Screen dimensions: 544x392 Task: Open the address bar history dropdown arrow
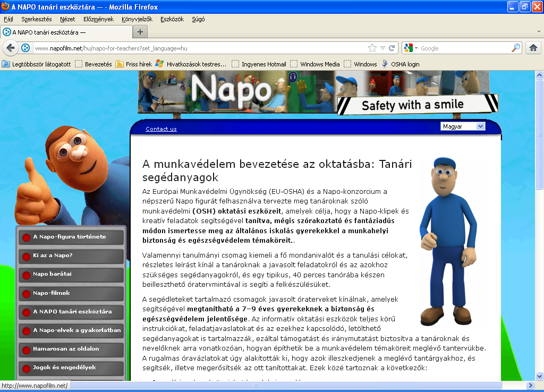click(x=382, y=48)
